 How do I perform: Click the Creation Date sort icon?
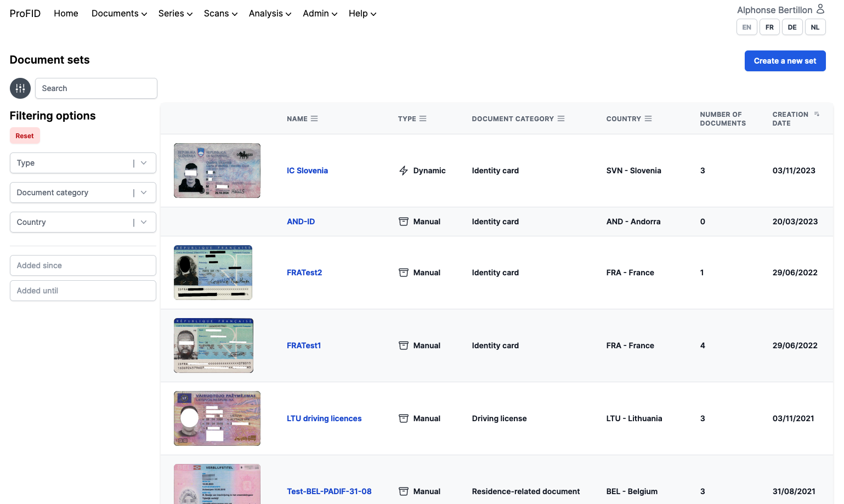(x=817, y=114)
